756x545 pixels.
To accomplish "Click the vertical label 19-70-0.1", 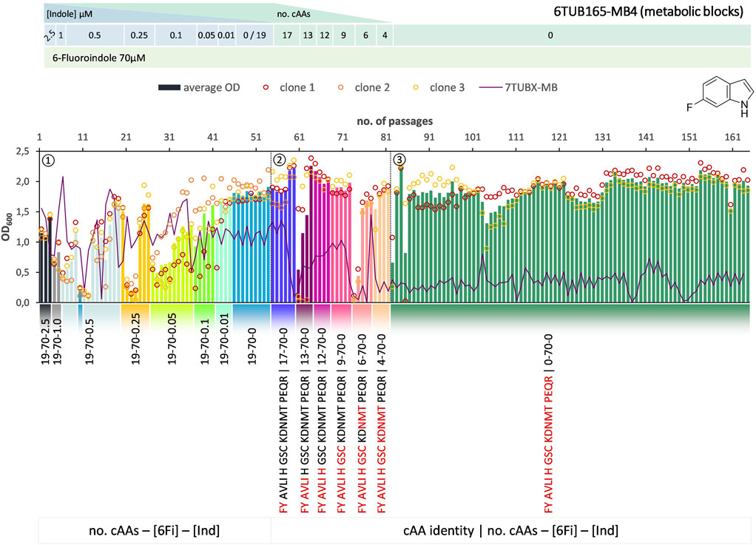I will pos(205,341).
